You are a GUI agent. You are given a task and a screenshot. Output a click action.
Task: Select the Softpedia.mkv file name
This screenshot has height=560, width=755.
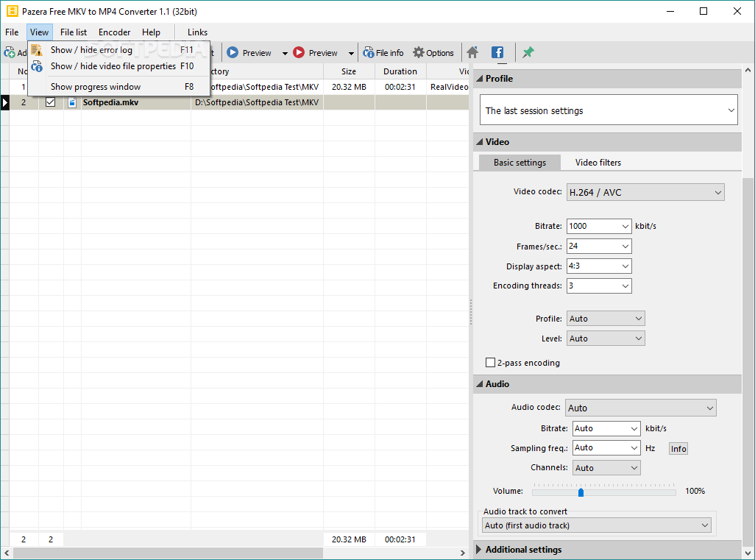110,102
